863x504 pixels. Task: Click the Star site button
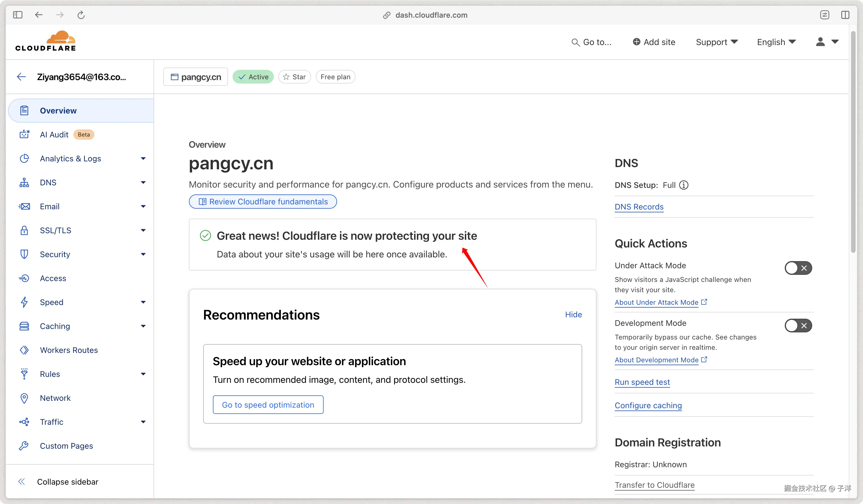(x=294, y=77)
